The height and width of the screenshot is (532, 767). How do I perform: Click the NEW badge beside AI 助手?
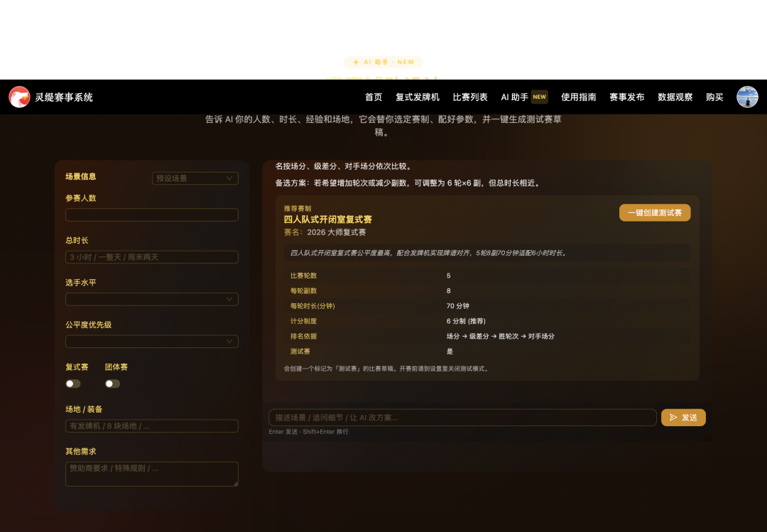click(x=539, y=97)
